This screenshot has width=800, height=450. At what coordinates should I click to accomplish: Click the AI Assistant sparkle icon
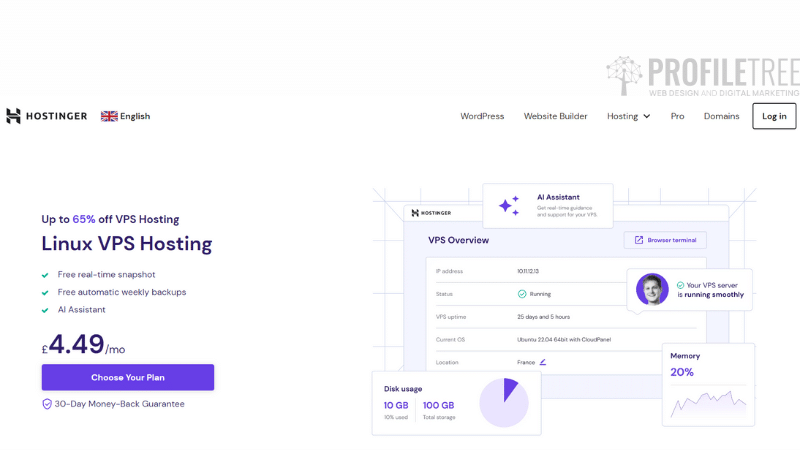pyautogui.click(x=509, y=206)
